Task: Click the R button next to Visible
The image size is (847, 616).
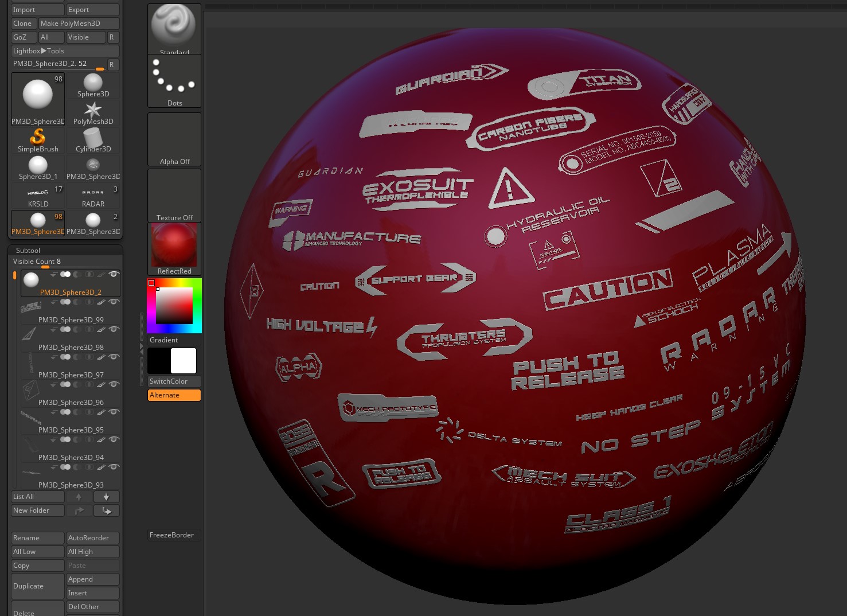Action: (114, 37)
